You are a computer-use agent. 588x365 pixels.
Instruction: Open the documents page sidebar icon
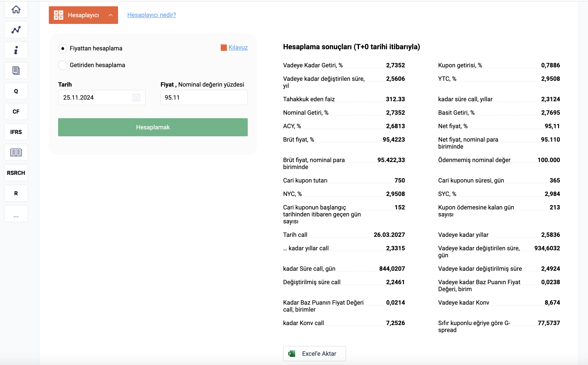[16, 71]
